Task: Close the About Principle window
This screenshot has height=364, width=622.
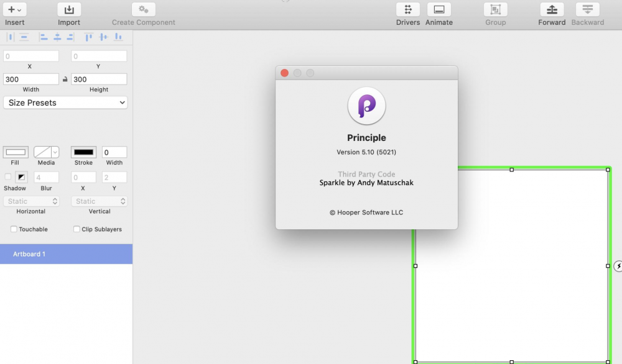Action: tap(284, 73)
